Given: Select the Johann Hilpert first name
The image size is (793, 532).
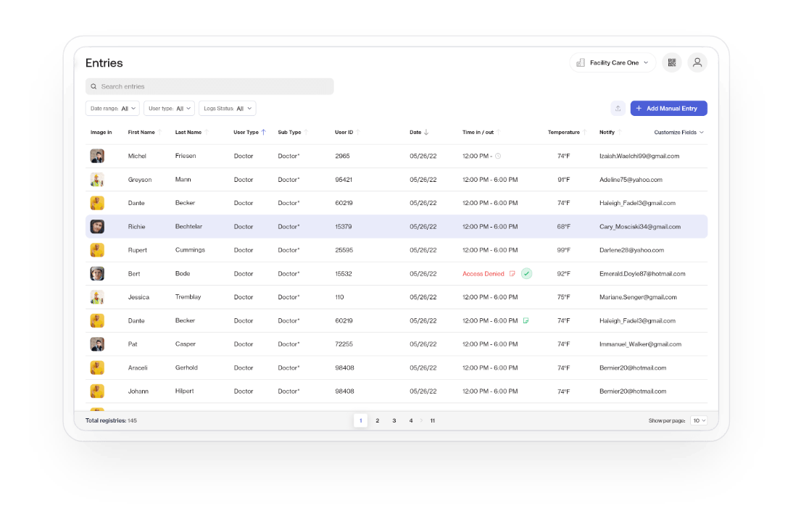Looking at the screenshot, I should coord(138,391).
